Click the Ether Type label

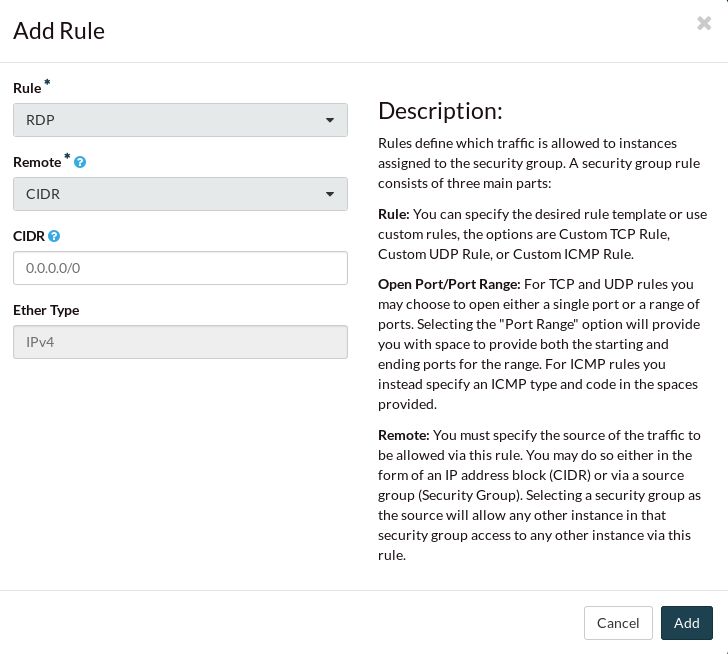click(46, 310)
